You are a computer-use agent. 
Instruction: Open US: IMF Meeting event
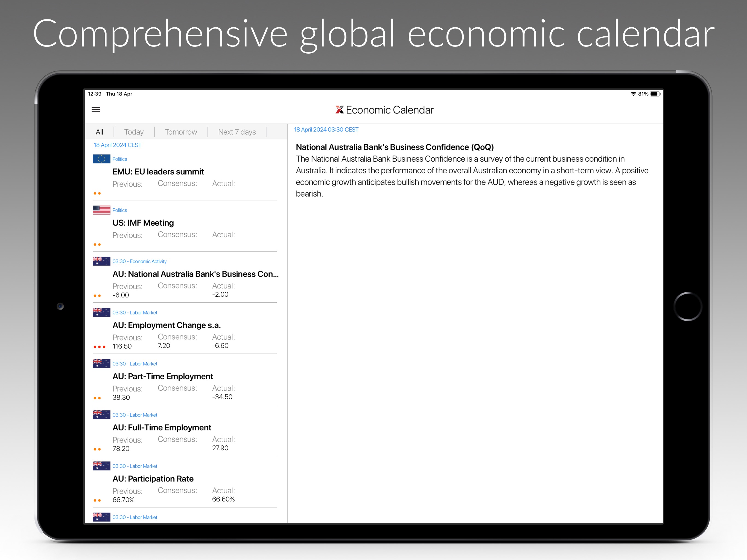[143, 223]
